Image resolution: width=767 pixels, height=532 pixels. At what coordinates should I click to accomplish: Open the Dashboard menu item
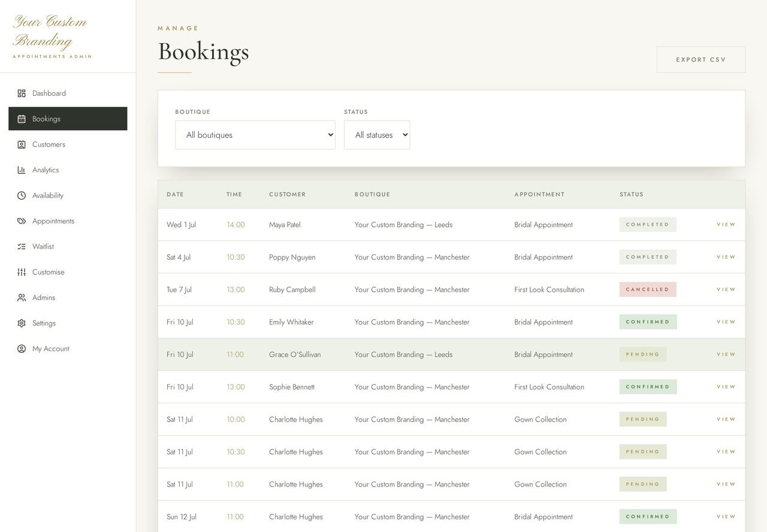tap(68, 93)
